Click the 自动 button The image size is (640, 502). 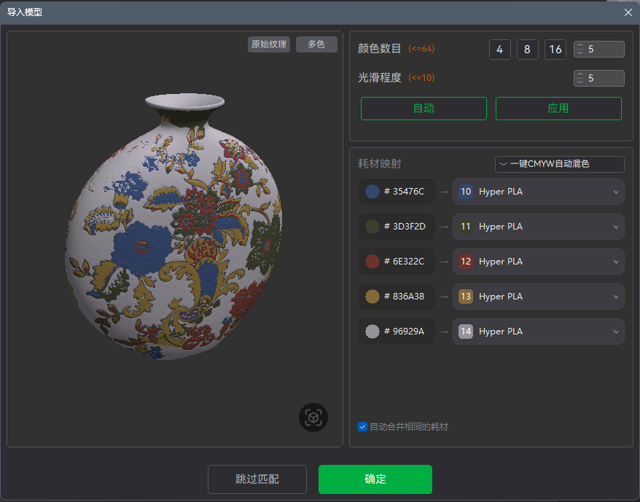[424, 109]
